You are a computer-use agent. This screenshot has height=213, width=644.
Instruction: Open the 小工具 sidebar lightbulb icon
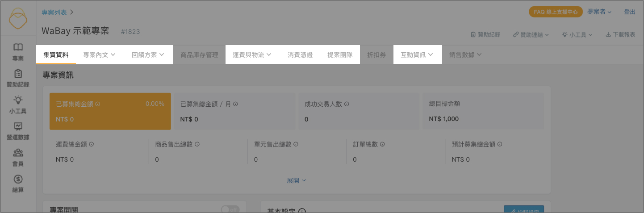(18, 100)
